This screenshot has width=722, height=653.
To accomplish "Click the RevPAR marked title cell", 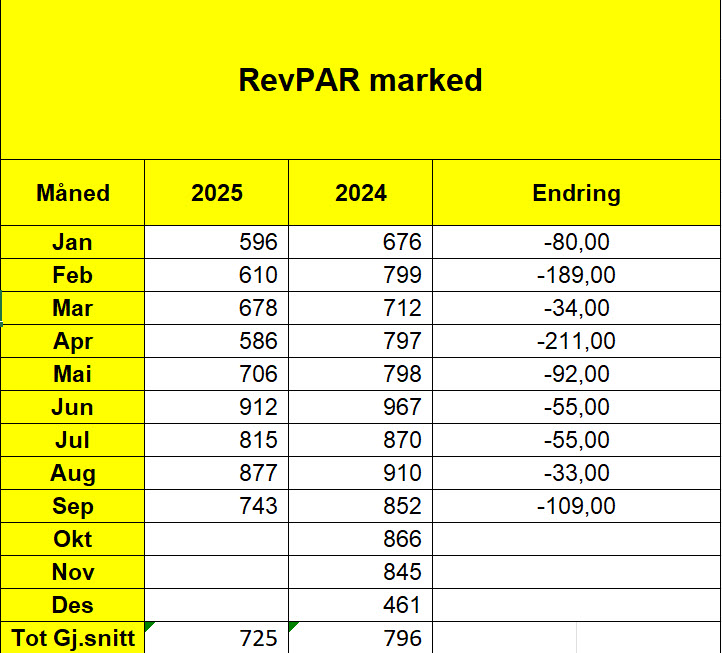I will click(360, 80).
